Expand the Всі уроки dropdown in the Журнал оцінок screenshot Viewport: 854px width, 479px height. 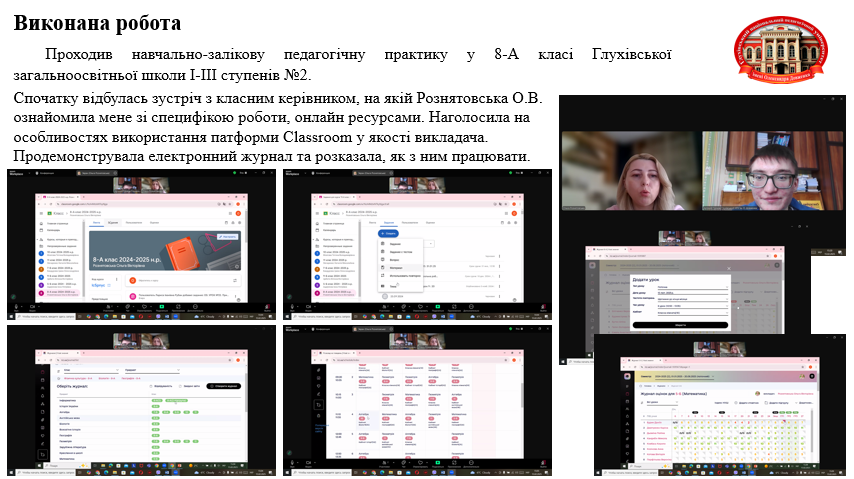click(662, 402)
